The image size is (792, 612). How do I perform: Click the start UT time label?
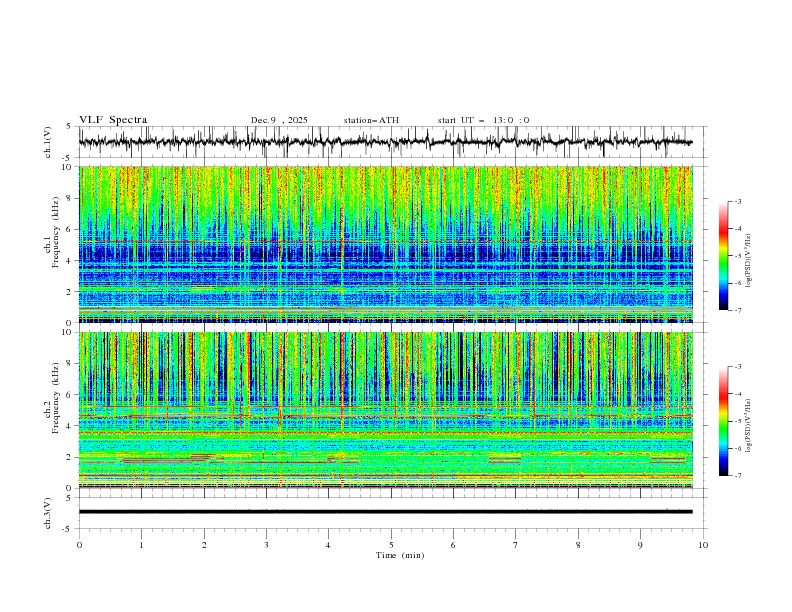(x=483, y=120)
